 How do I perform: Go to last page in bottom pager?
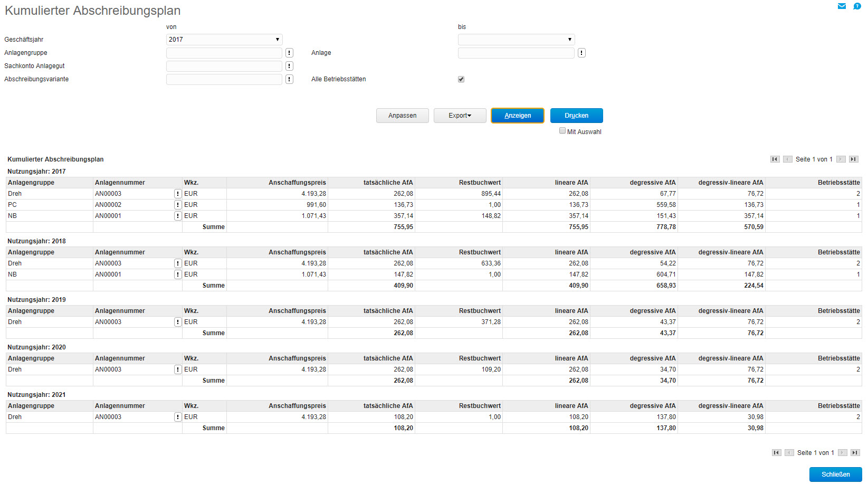point(855,453)
